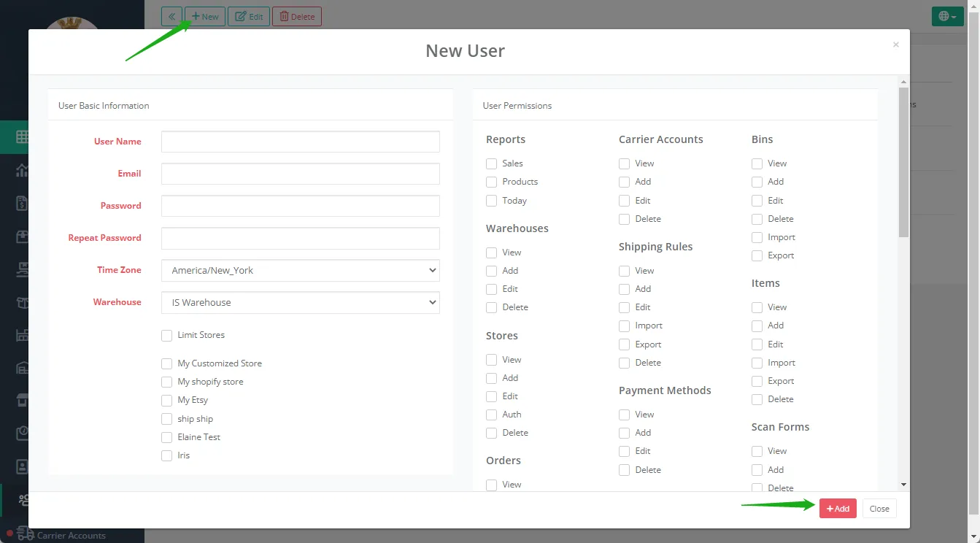Check Edit under Items
Viewport: 980px width, 543px height.
coord(757,344)
